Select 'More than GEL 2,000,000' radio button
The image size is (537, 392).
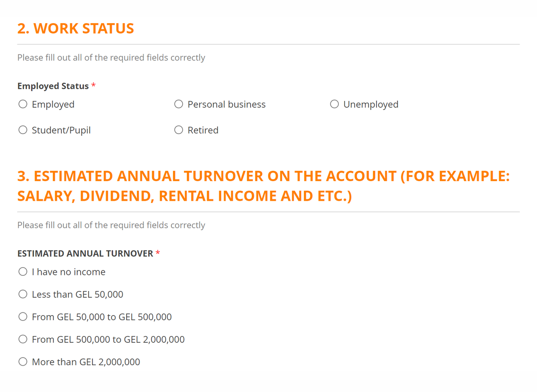(23, 362)
